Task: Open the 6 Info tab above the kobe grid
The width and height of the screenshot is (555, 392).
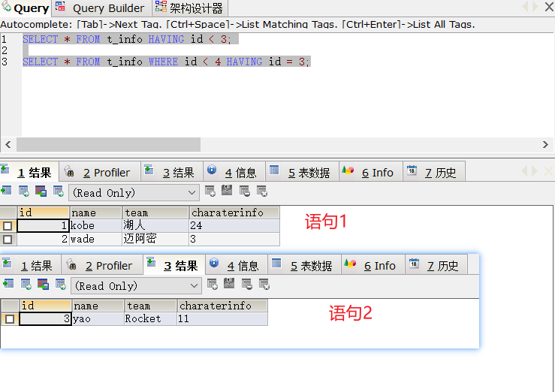Action: (370, 172)
